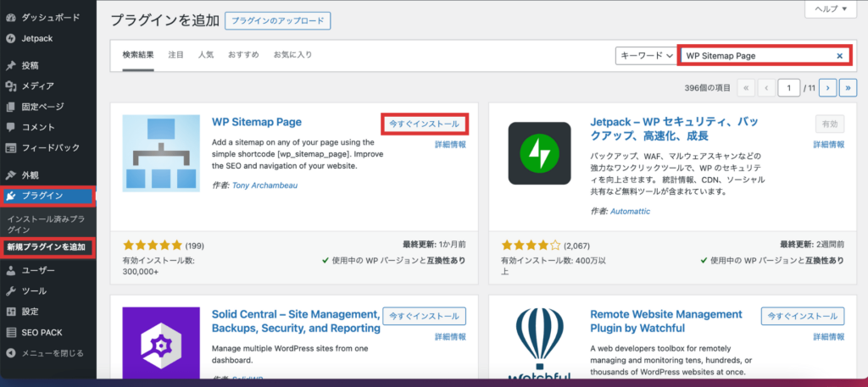The width and height of the screenshot is (868, 387).
Task: Switch to the おすすめ tab
Action: (243, 55)
